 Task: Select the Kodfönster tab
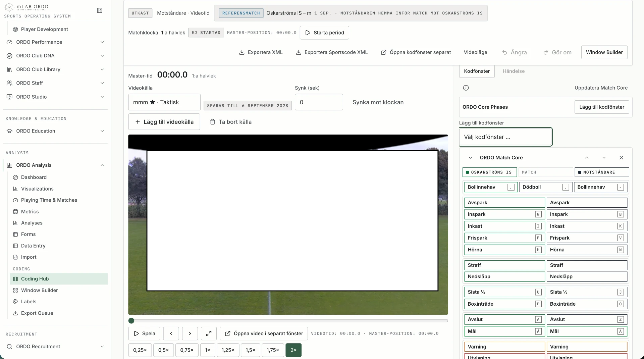(477, 71)
